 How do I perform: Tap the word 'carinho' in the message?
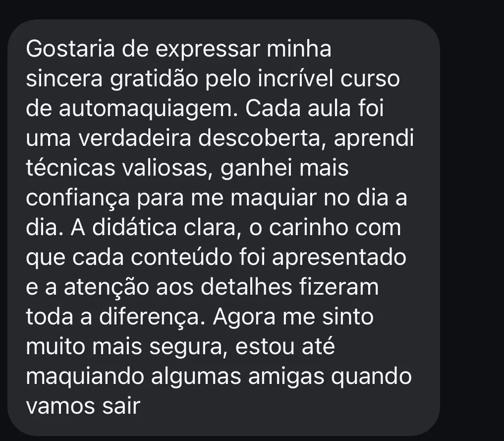point(309,227)
